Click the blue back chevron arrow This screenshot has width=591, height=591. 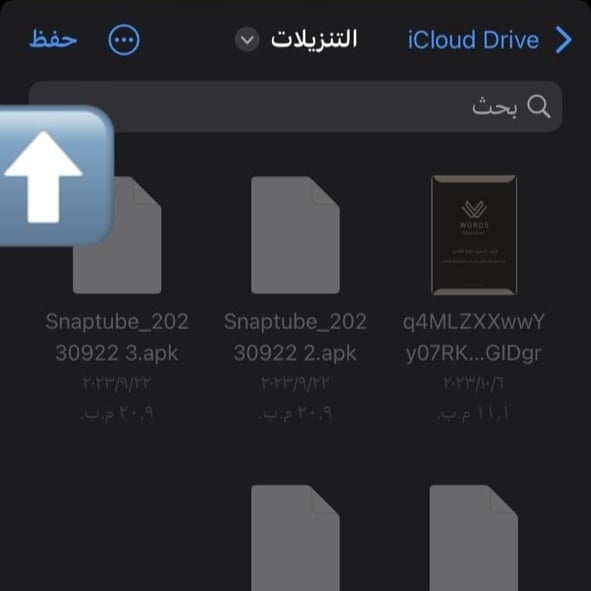(563, 40)
